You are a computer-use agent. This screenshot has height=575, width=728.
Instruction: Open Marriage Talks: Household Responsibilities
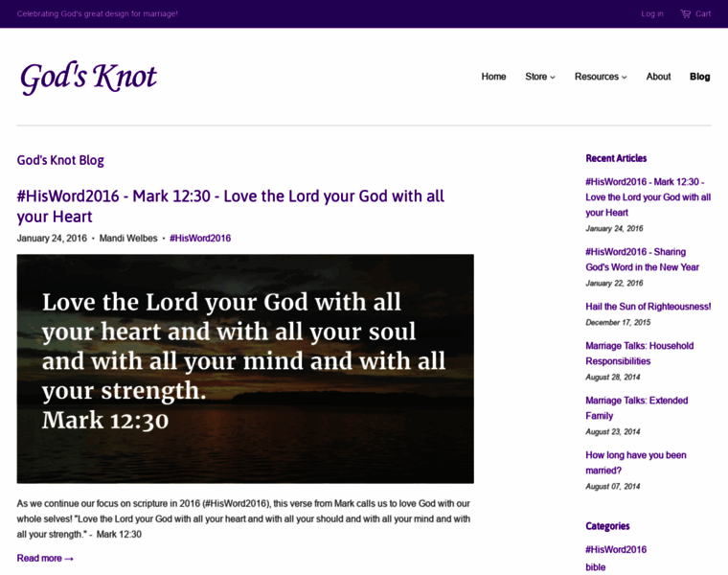(639, 354)
